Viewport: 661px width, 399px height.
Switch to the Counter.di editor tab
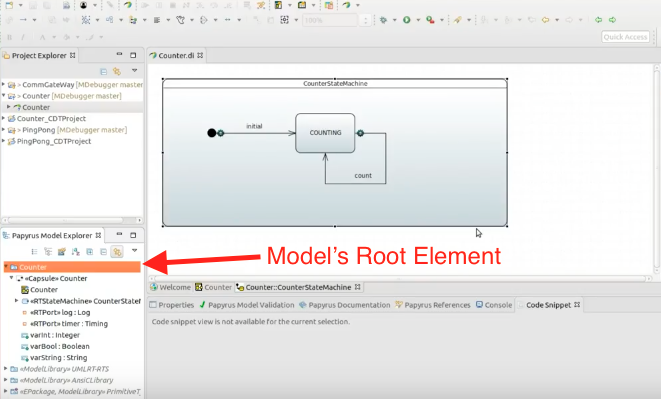click(x=176, y=55)
